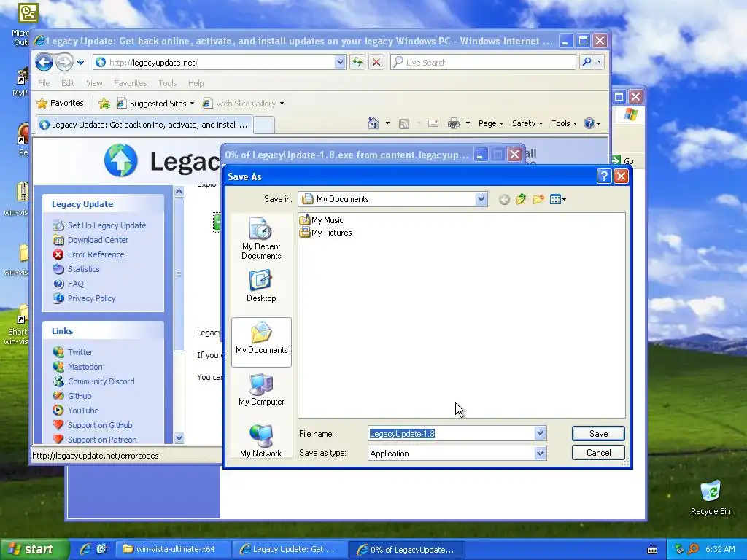Open the Statistics sidebar link
Image resolution: width=747 pixels, height=560 pixels.
[x=83, y=269]
